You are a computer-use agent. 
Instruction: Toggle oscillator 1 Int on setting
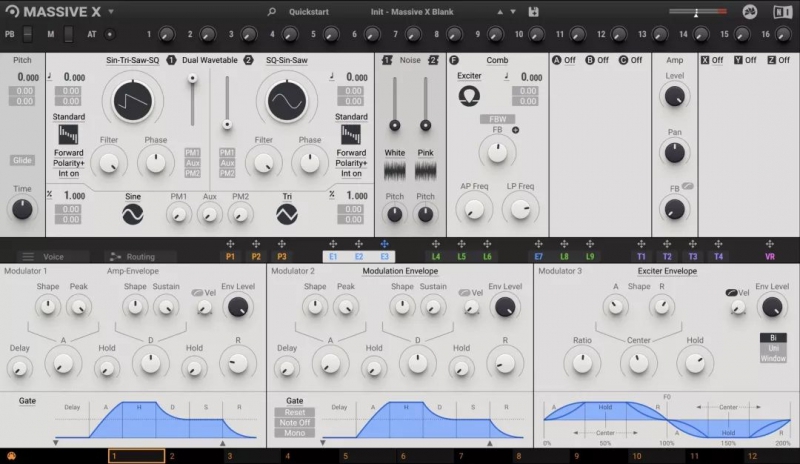(68, 174)
